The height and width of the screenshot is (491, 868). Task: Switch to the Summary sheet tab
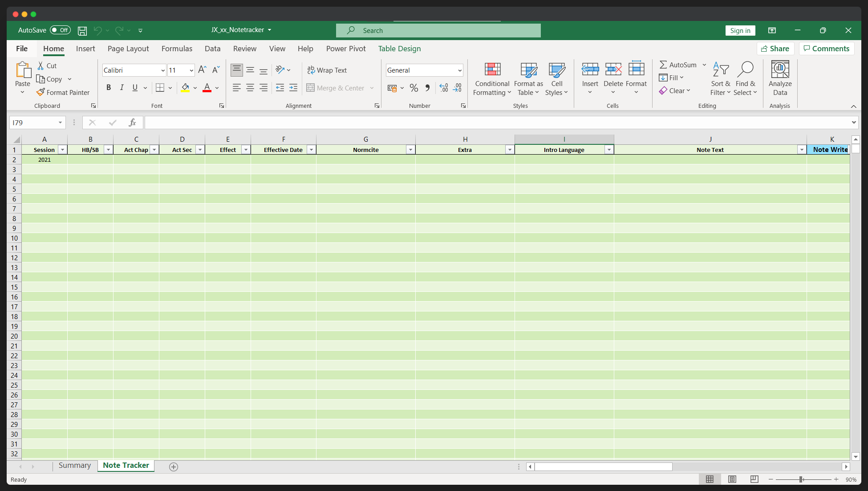click(x=74, y=466)
